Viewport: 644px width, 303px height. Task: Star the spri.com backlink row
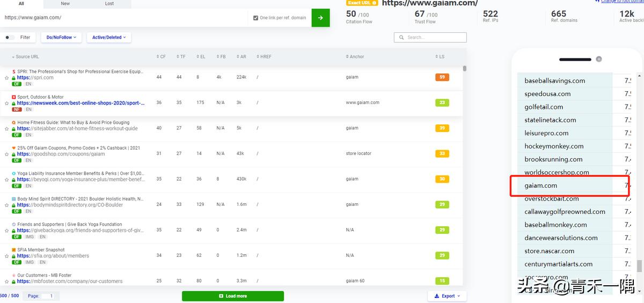pyautogui.click(x=7, y=78)
